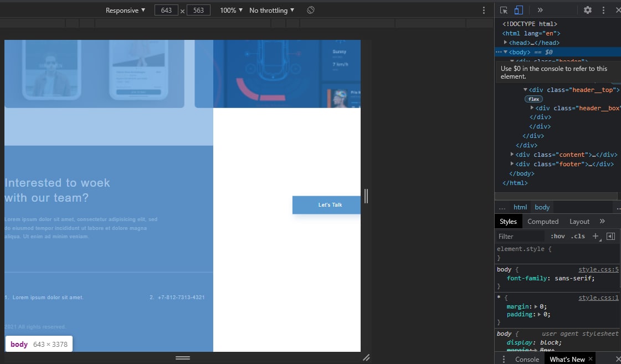Click the phone number +7-812-7313-4321
This screenshot has height=364, width=621.
pyautogui.click(x=181, y=298)
